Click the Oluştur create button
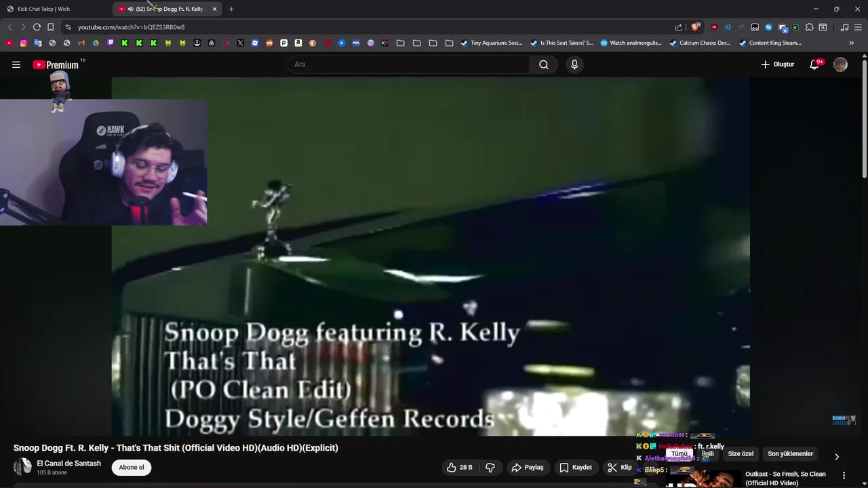 [x=777, y=64]
